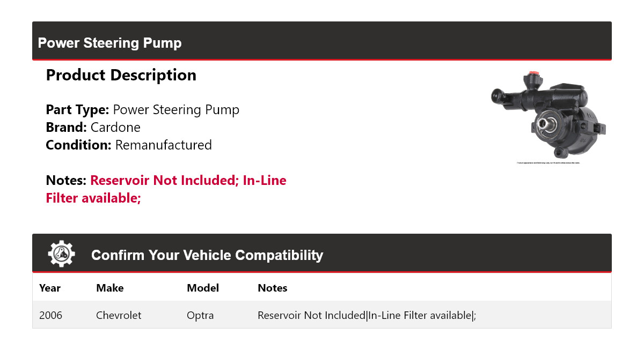Click the Model column header

[203, 288]
